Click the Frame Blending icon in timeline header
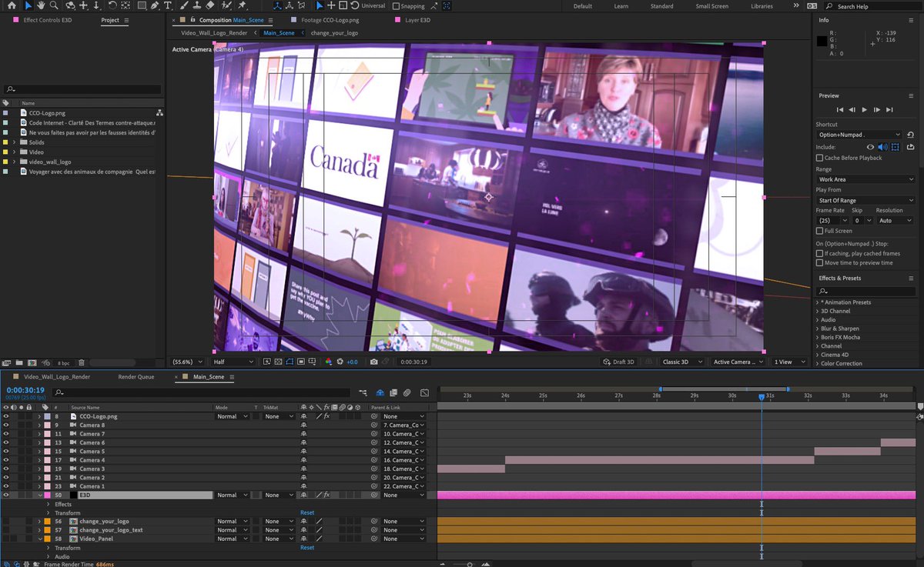The image size is (924, 567). (x=393, y=392)
